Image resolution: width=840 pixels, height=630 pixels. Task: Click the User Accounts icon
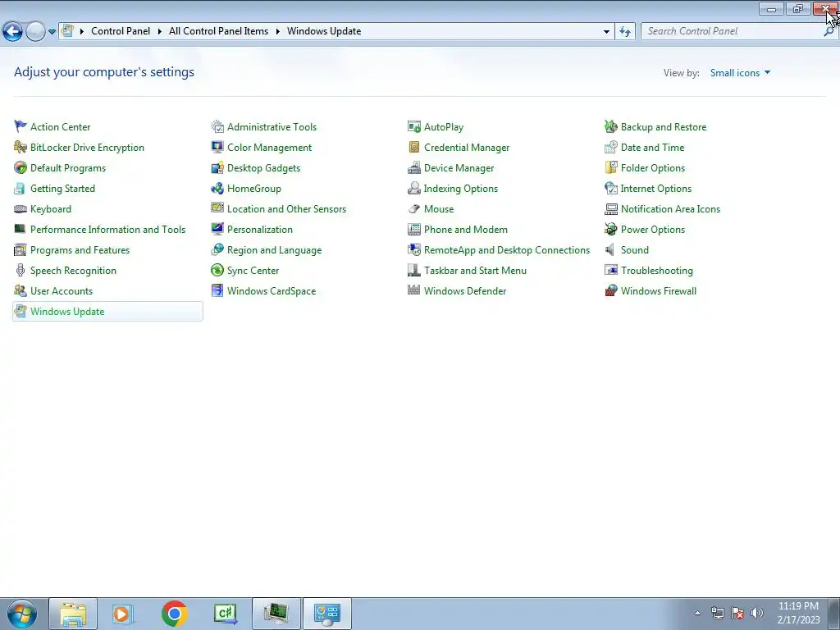(x=21, y=291)
